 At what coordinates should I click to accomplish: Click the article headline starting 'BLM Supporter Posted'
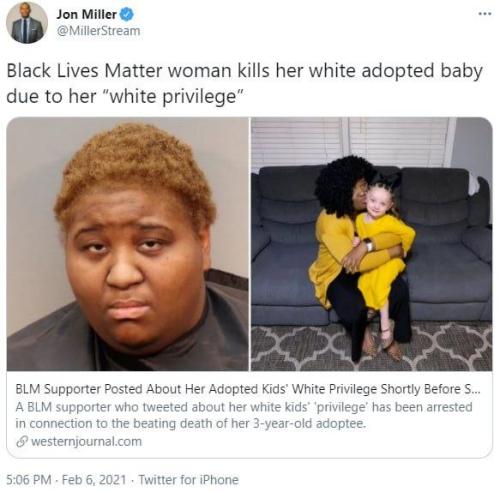pos(248,389)
